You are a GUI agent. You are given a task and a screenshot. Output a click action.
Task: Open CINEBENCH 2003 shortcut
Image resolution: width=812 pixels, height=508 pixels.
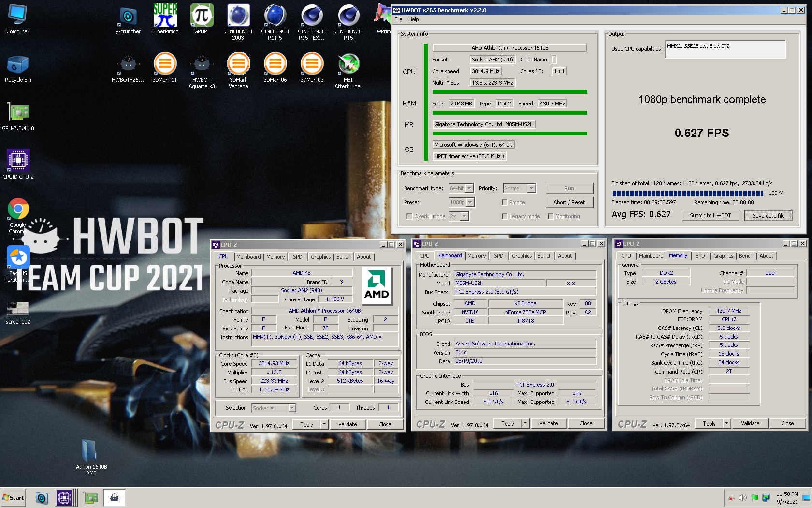238,22
